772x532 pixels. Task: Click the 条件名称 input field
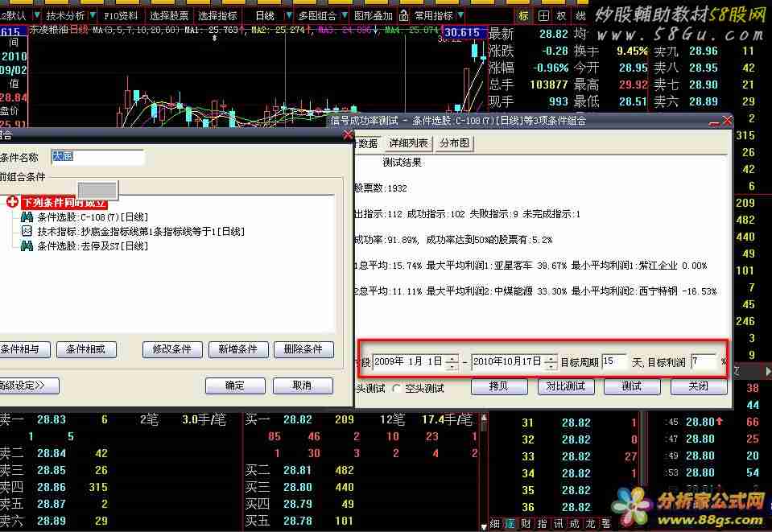coord(97,157)
